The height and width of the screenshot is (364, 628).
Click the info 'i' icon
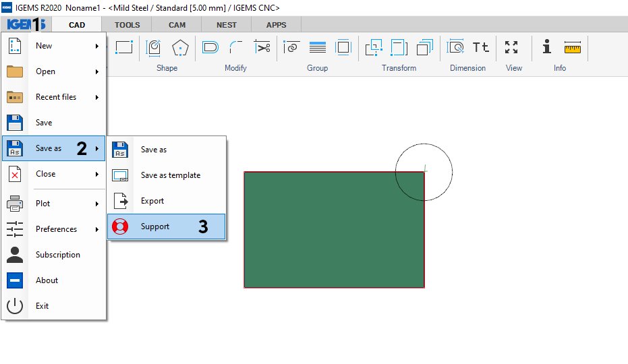[546, 47]
